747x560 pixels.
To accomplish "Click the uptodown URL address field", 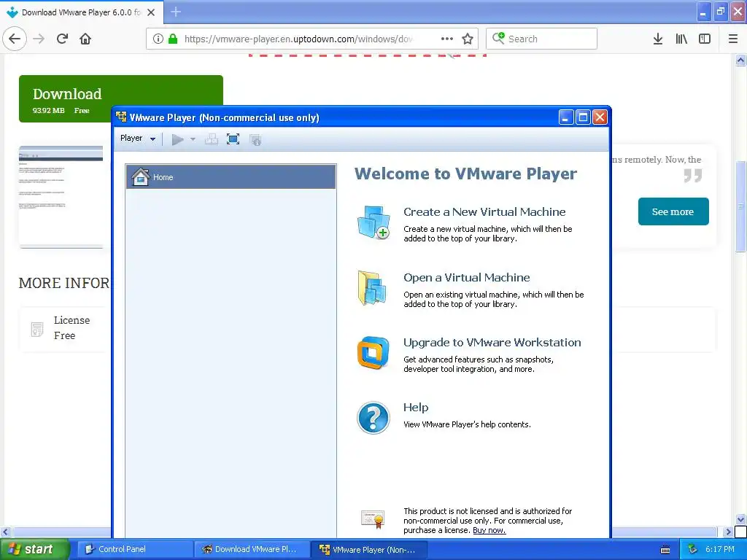I will pos(298,39).
